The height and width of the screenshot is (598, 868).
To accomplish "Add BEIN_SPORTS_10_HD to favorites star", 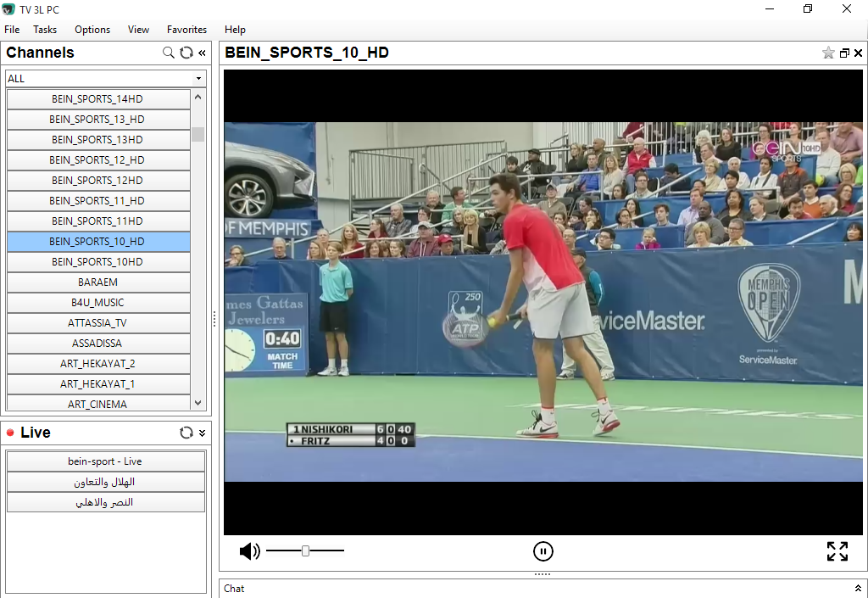I will [828, 53].
